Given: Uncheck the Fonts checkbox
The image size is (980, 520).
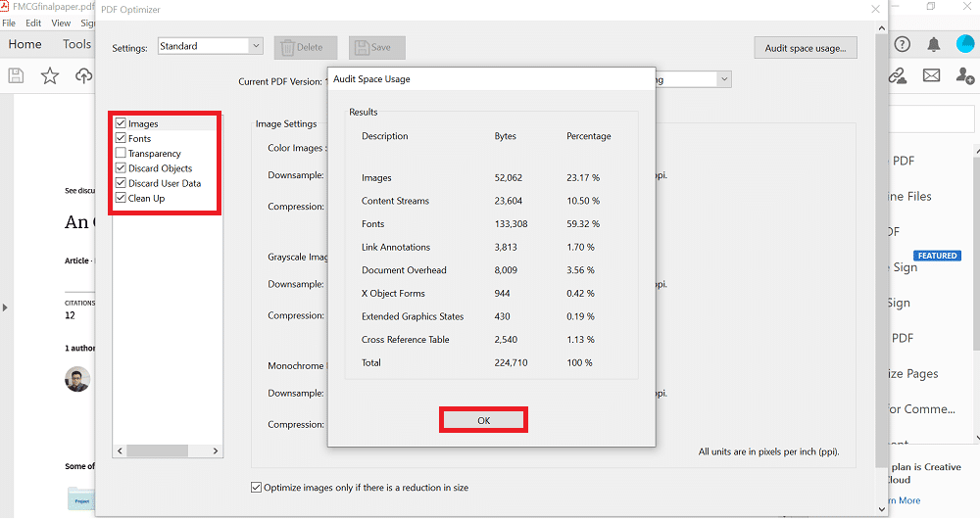Looking at the screenshot, I should pyautogui.click(x=121, y=139).
